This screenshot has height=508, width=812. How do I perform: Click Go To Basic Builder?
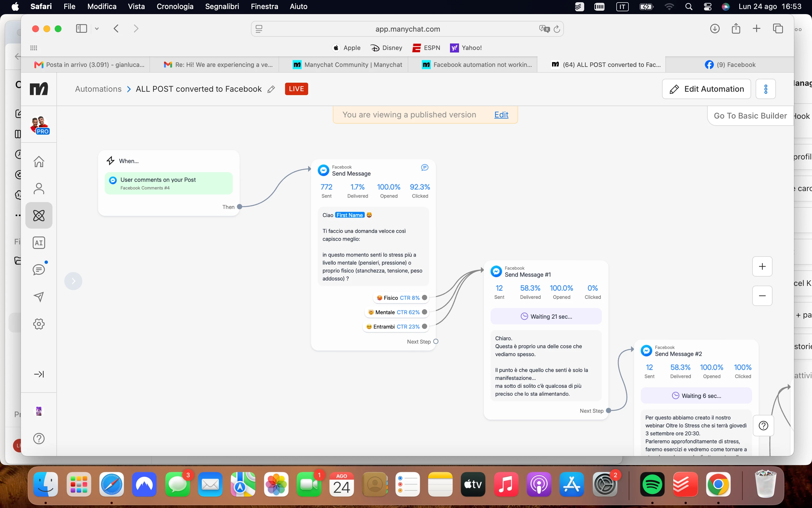tap(750, 116)
